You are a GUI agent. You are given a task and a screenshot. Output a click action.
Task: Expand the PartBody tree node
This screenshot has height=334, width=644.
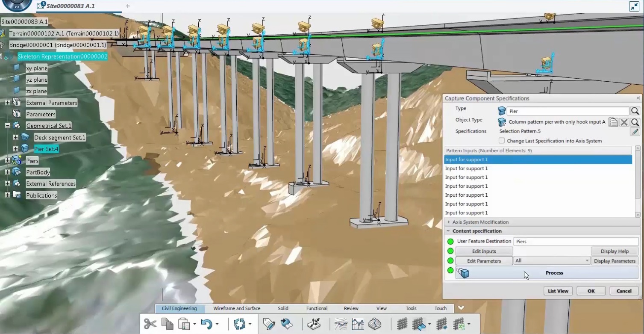pyautogui.click(x=7, y=172)
